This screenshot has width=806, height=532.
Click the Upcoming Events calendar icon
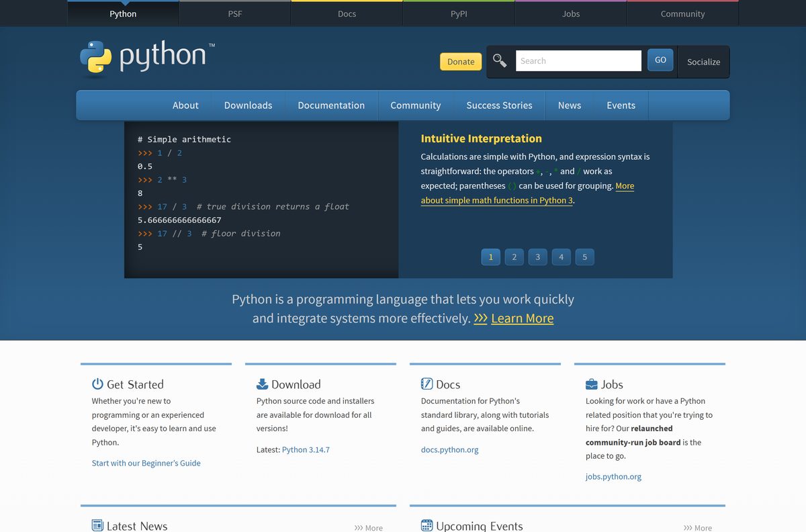point(427,525)
